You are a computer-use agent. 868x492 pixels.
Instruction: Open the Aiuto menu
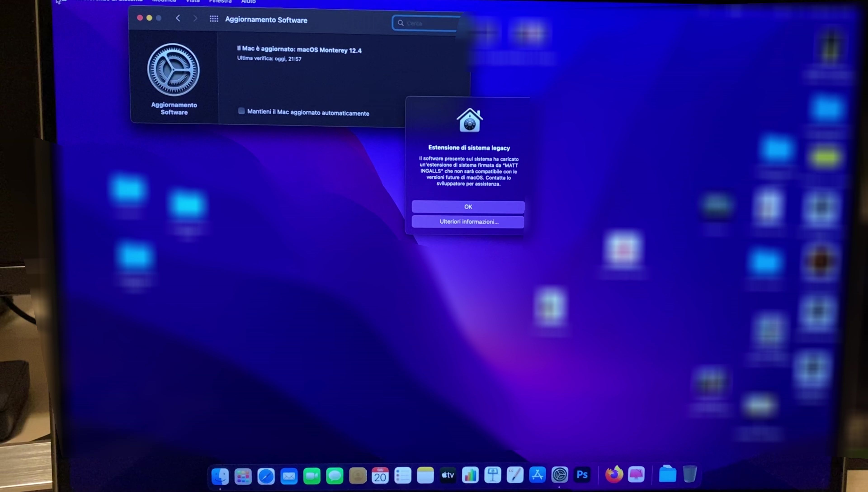coord(248,2)
